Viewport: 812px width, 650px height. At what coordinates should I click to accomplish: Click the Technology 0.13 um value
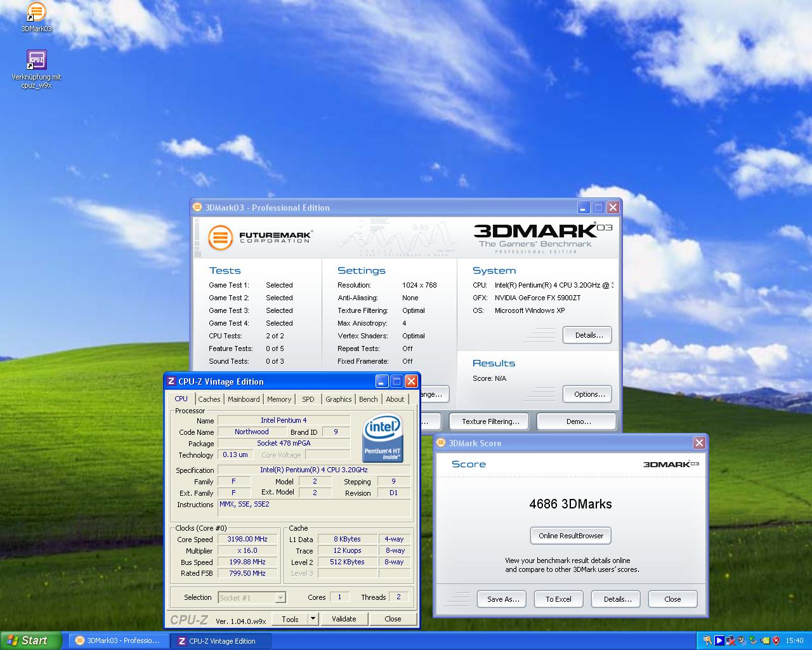coord(235,454)
